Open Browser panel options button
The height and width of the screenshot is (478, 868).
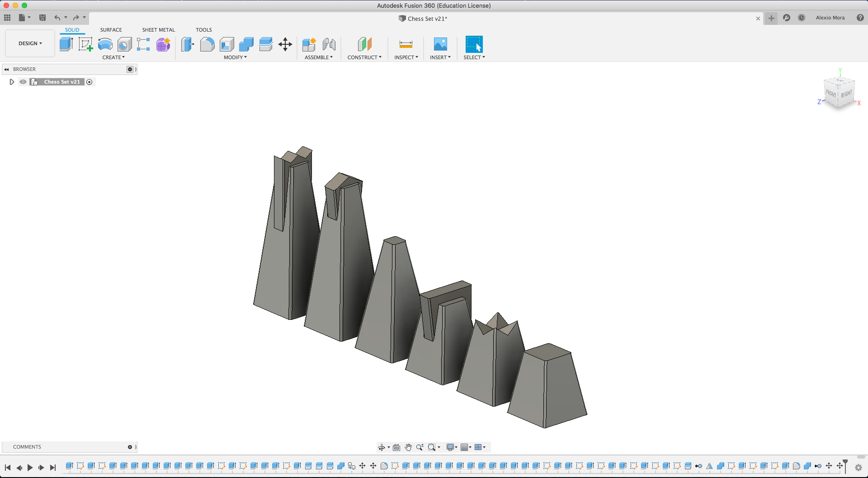pyautogui.click(x=130, y=69)
